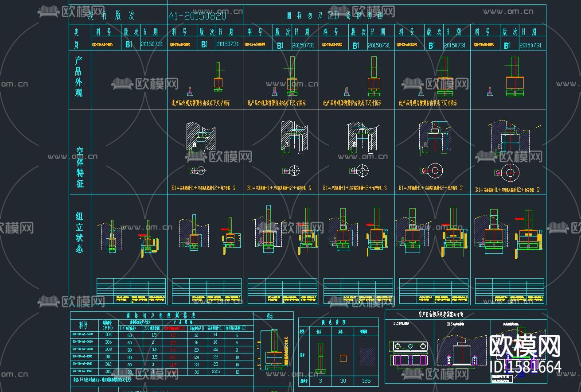Click the ID:1581664 watermark text

click(526, 367)
